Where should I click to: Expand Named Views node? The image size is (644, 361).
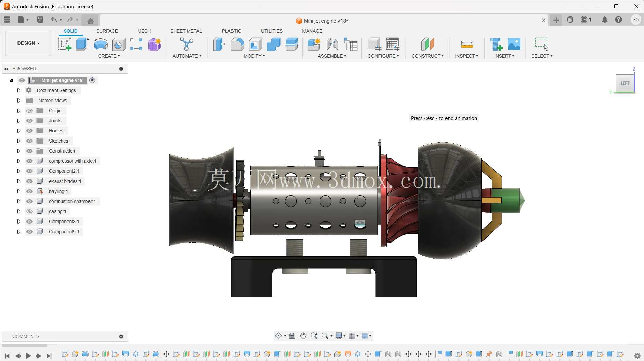tap(19, 101)
